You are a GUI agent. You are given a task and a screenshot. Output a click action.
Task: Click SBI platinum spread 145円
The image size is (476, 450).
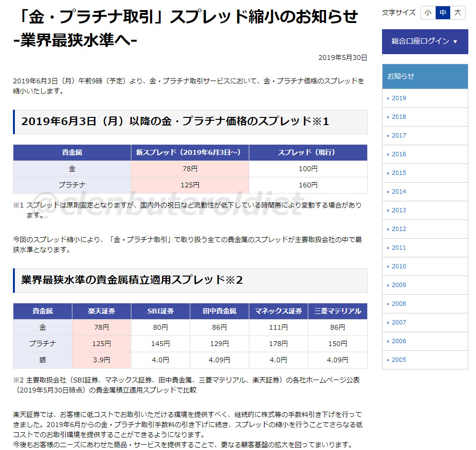(x=160, y=344)
